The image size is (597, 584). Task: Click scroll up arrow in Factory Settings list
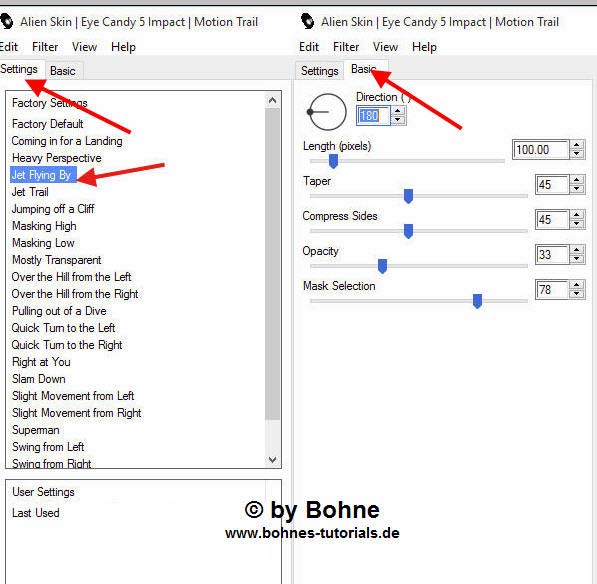coord(272,101)
